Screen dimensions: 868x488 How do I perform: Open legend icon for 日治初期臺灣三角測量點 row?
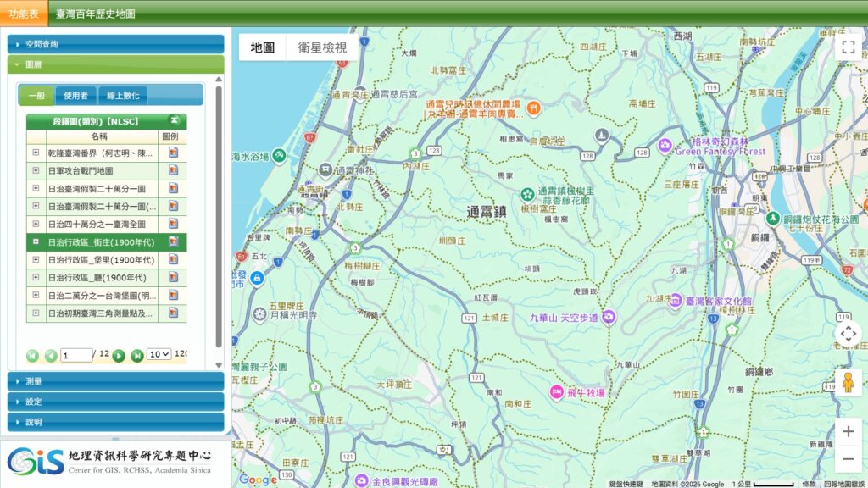(173, 313)
